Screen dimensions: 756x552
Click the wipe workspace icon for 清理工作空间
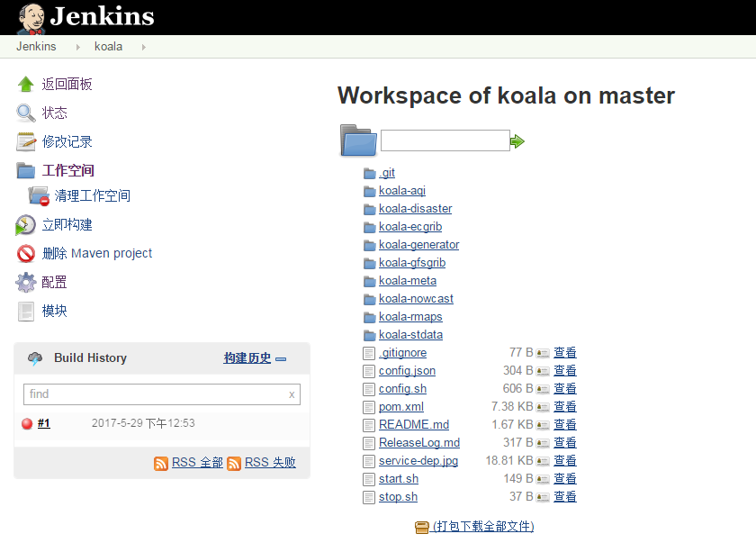(39, 196)
